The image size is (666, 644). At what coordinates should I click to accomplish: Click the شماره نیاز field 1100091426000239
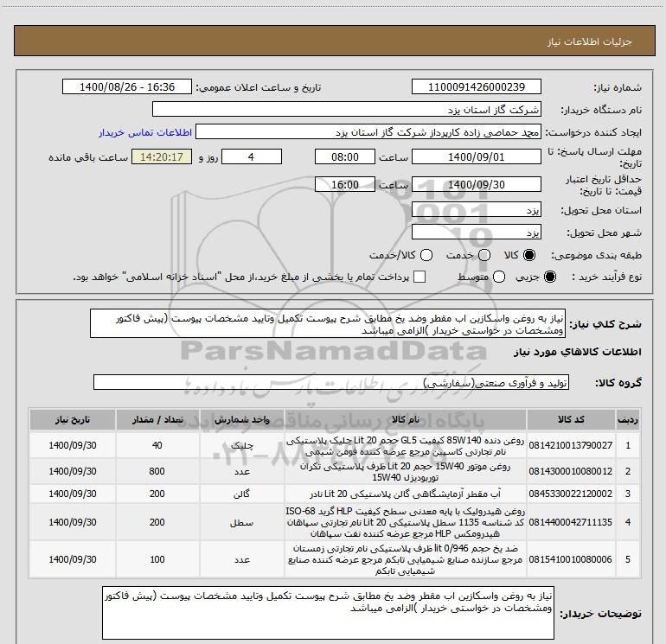[476, 86]
